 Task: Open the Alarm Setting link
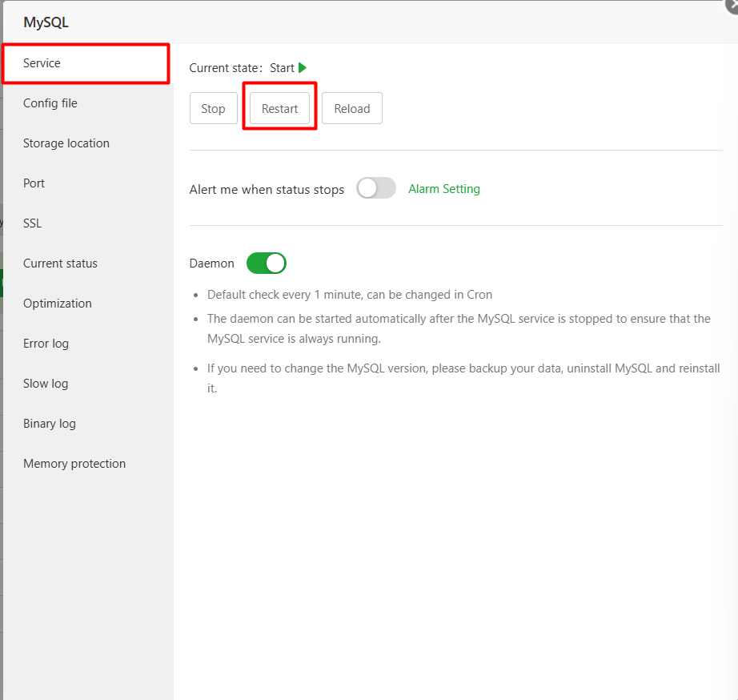pos(443,189)
